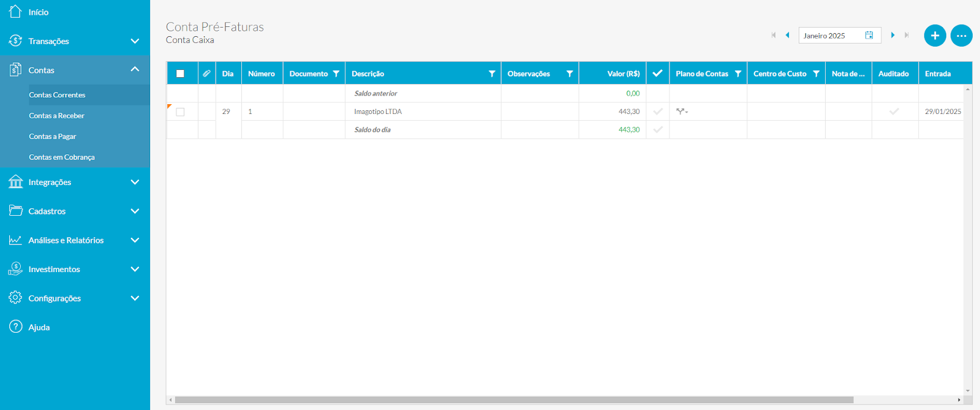Expand the Configurações menu chevron

coord(135,298)
